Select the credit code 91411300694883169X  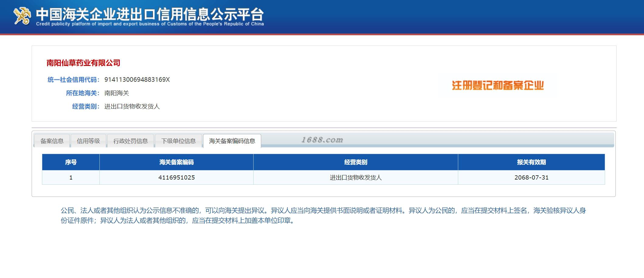click(x=137, y=80)
